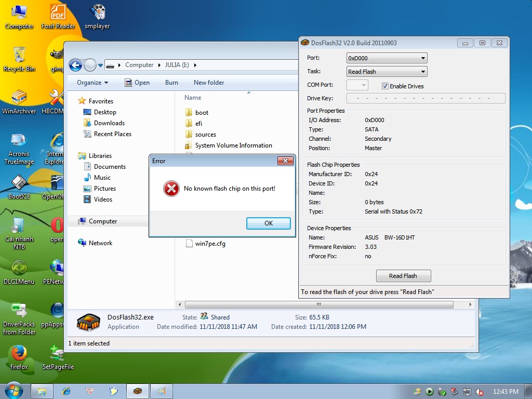Click the horizontal scrollbar in Explorer
The height and width of the screenshot is (399, 532).
[319, 304]
